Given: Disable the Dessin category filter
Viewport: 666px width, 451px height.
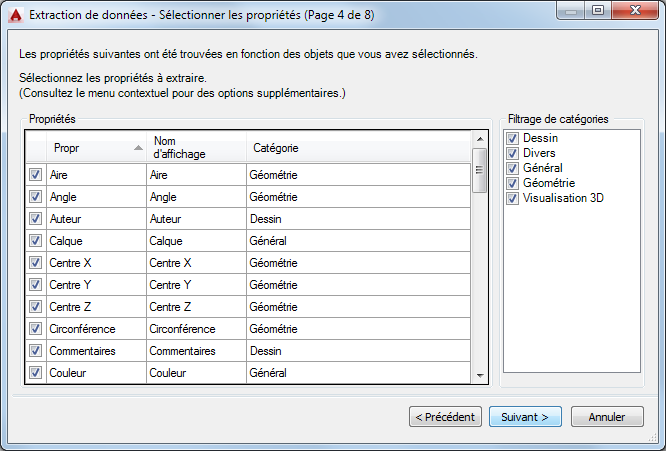Looking at the screenshot, I should coord(512,139).
